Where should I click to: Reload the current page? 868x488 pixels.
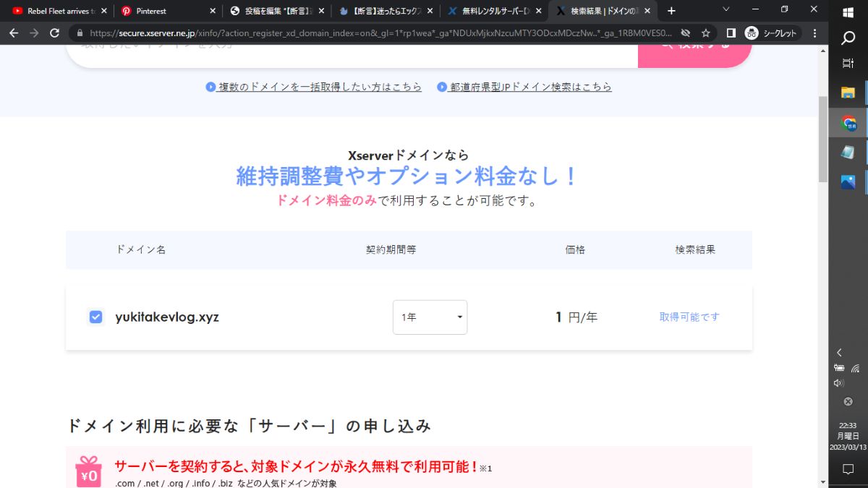54,33
